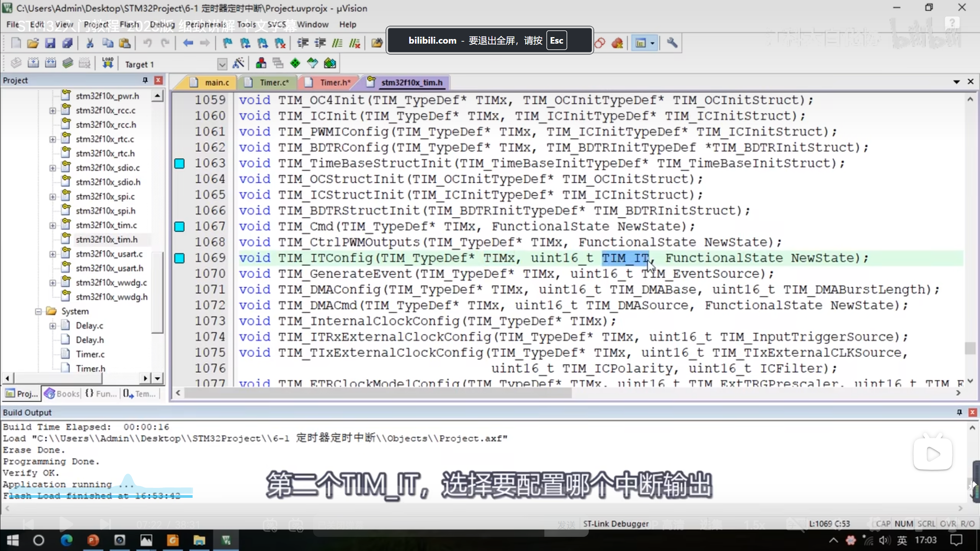Viewport: 980px width, 551px height.
Task: Toggle the bookmark marker on line 1063
Action: (180, 164)
